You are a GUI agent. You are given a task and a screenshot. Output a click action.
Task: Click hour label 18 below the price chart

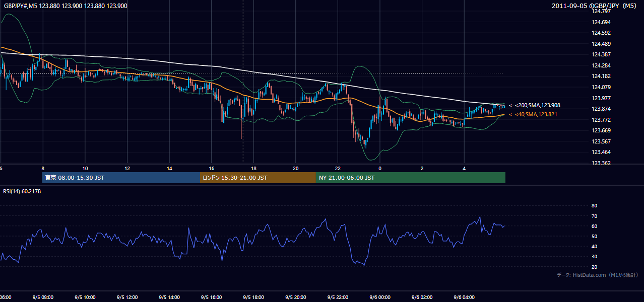pos(253,168)
